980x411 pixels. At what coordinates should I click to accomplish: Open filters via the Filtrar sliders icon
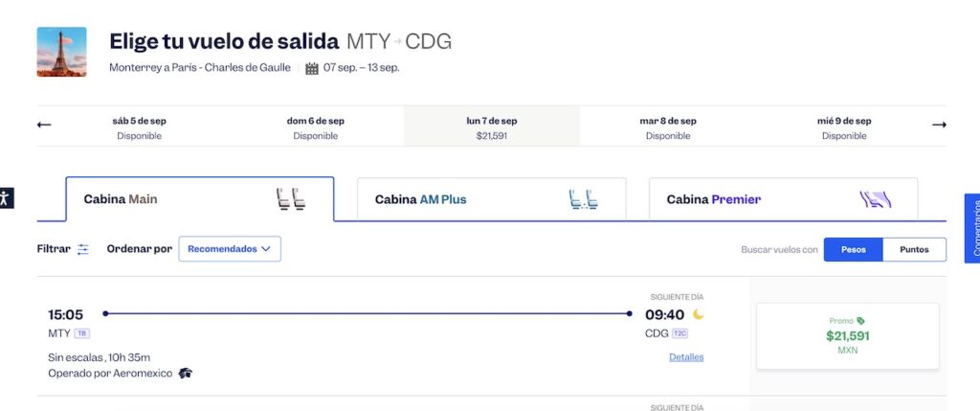coord(83,249)
